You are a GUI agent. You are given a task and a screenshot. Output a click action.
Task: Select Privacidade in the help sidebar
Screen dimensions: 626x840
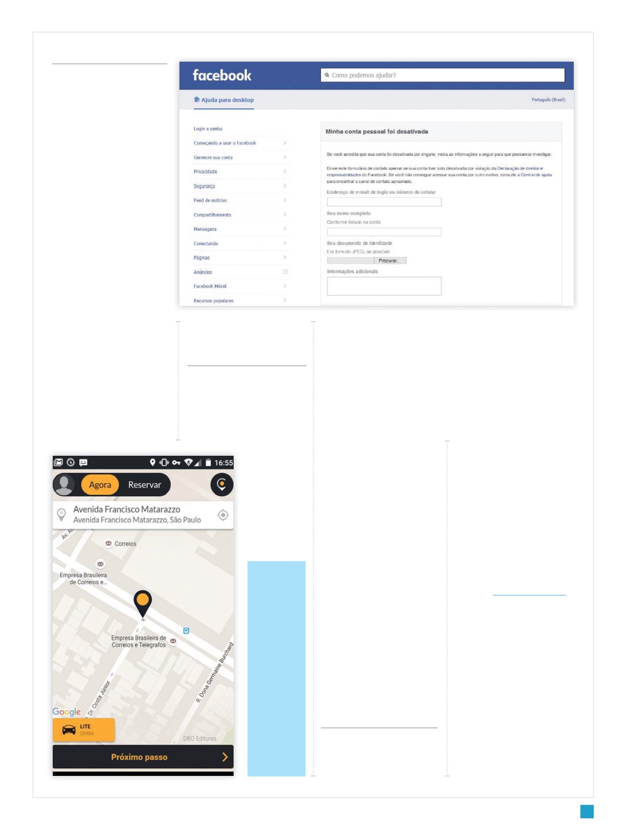point(205,172)
